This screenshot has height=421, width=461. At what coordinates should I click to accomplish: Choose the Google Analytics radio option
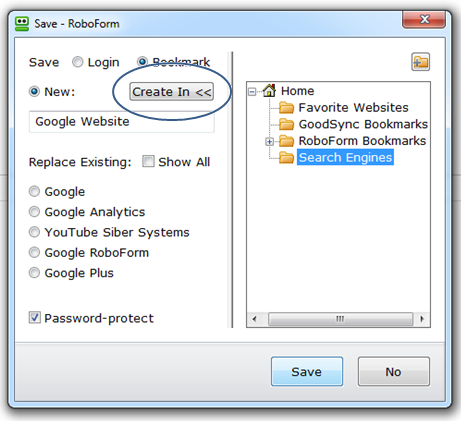click(34, 212)
